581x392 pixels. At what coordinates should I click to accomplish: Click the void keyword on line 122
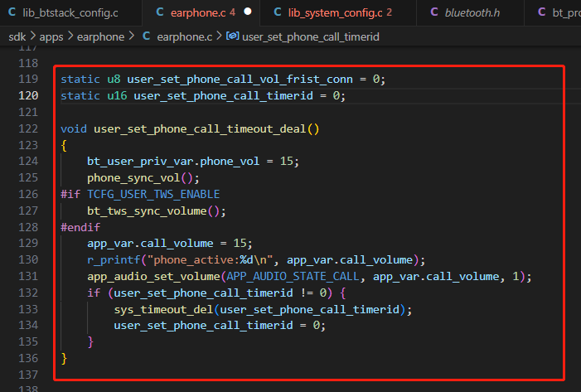tap(74, 129)
